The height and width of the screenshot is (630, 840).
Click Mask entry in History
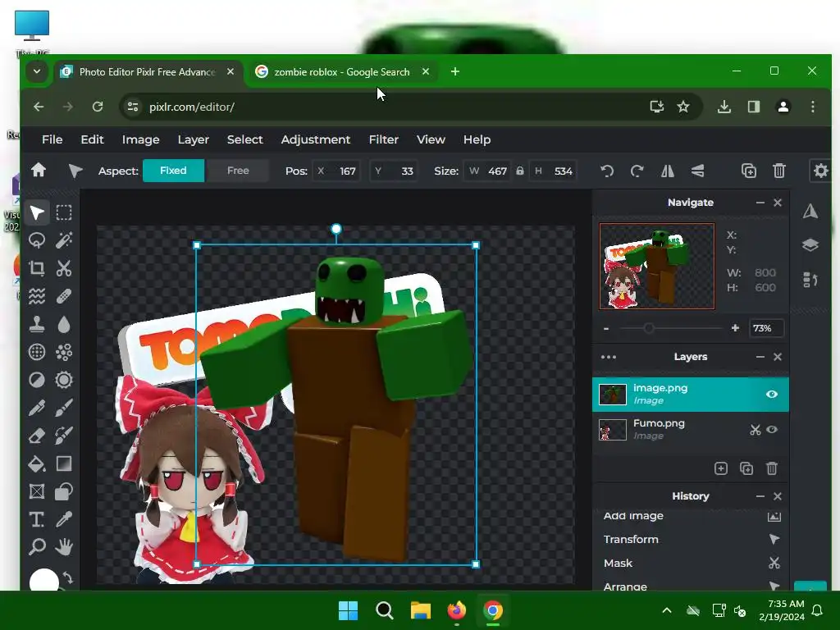(691, 563)
